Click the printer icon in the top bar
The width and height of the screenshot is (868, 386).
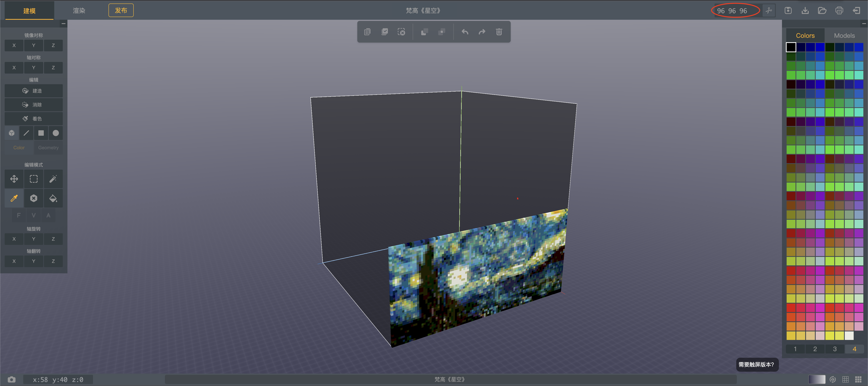coord(839,10)
